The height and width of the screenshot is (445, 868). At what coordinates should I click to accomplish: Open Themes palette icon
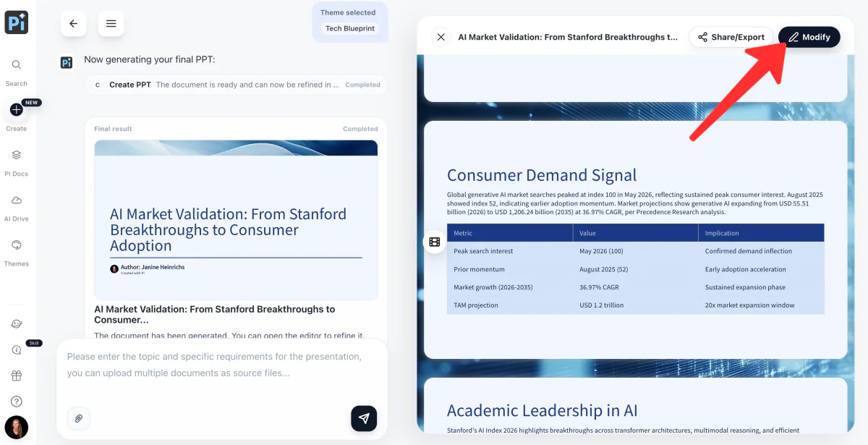click(x=16, y=245)
